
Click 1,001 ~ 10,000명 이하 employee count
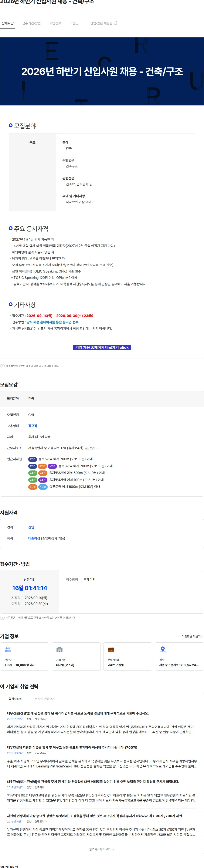coord(20,665)
